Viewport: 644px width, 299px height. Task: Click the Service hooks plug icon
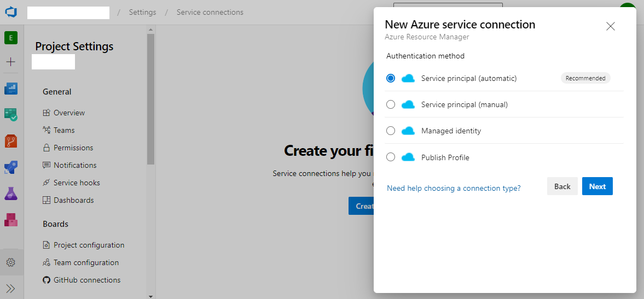point(47,183)
